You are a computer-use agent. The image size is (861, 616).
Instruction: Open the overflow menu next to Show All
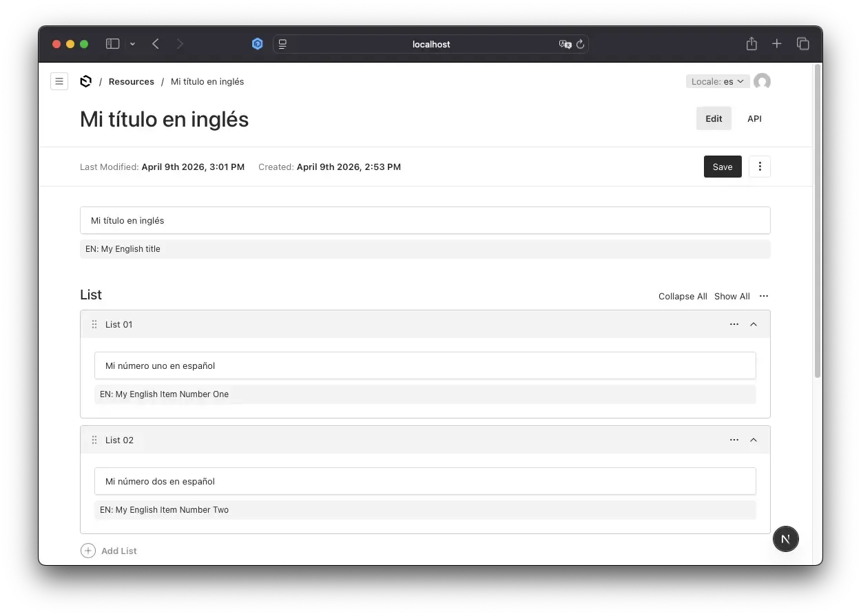click(x=763, y=296)
